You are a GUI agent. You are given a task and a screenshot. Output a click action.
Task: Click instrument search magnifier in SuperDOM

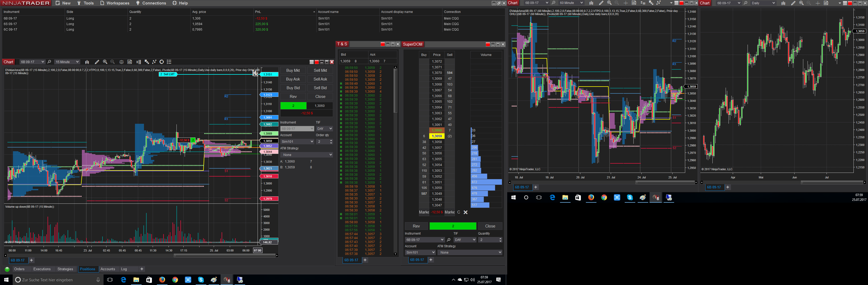click(x=449, y=240)
